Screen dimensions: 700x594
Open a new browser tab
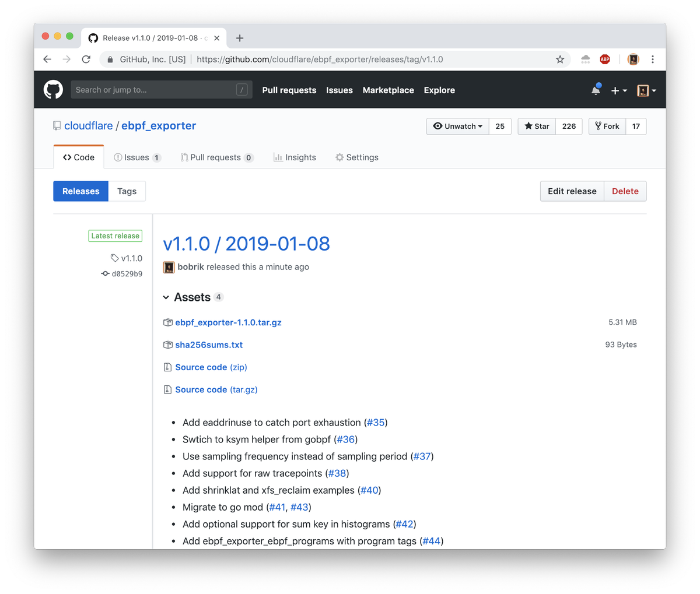click(240, 38)
